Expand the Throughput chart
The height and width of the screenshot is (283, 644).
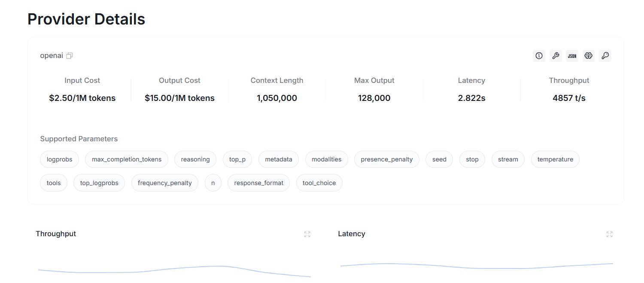click(x=307, y=234)
